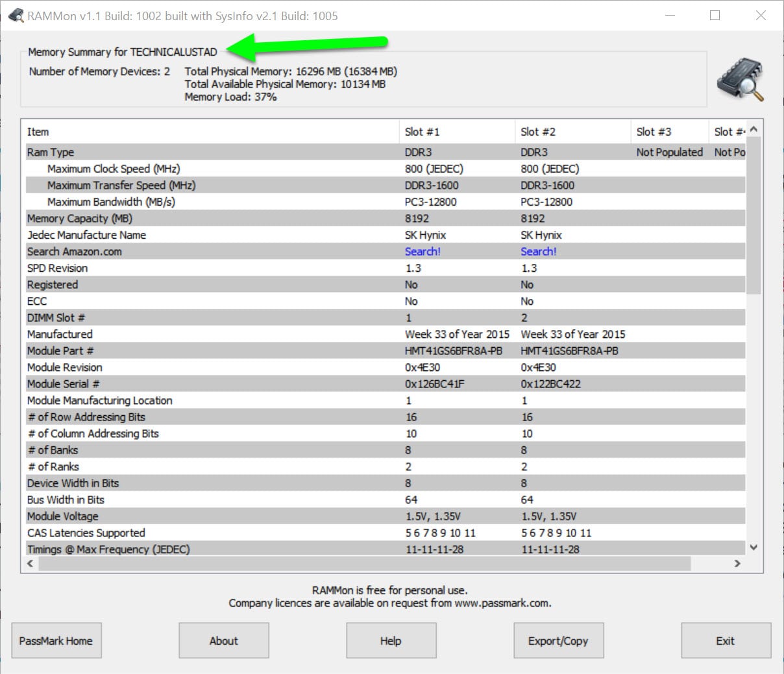This screenshot has height=674, width=784.
Task: Select the Ram Type row label
Action: pos(51,152)
